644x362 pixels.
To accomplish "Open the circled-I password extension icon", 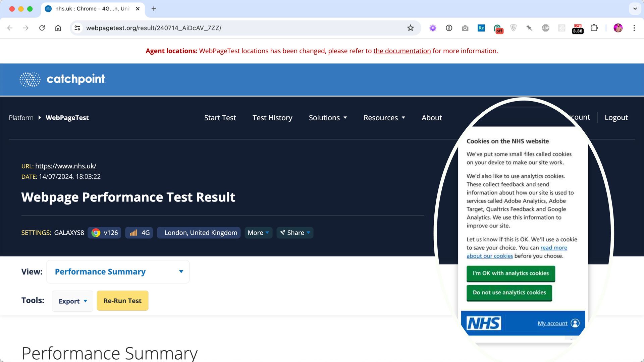I will (449, 28).
